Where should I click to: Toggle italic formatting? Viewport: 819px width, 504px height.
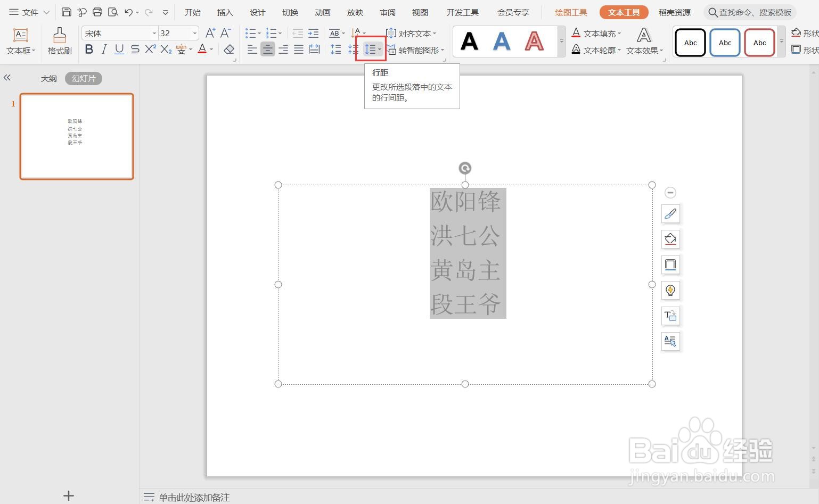tap(104, 49)
